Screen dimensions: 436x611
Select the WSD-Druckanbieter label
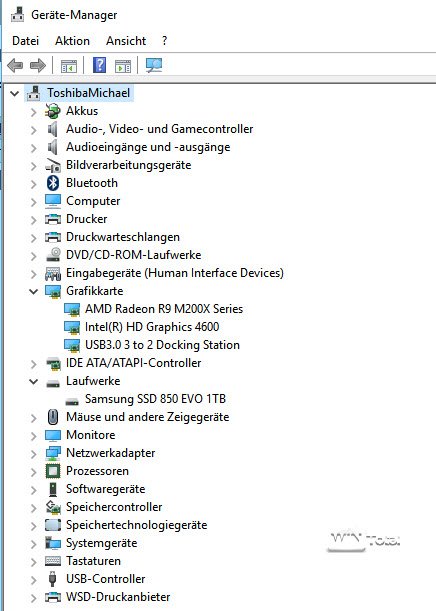(x=118, y=597)
